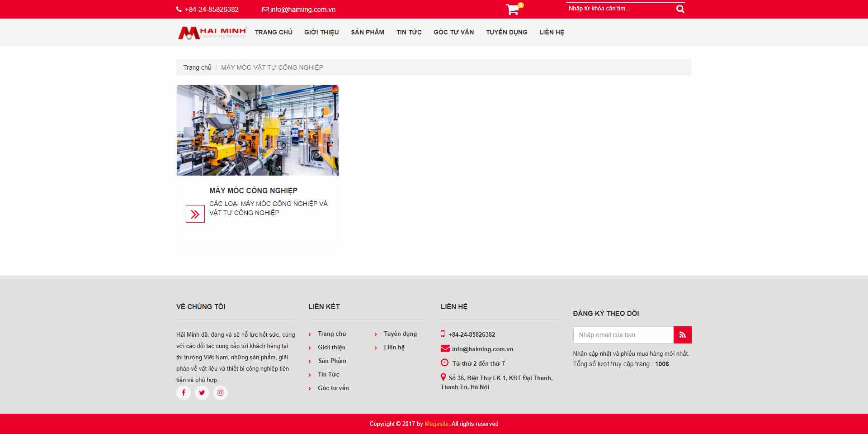Click footer link Trang chủ
This screenshot has width=868, height=434.
click(x=332, y=334)
